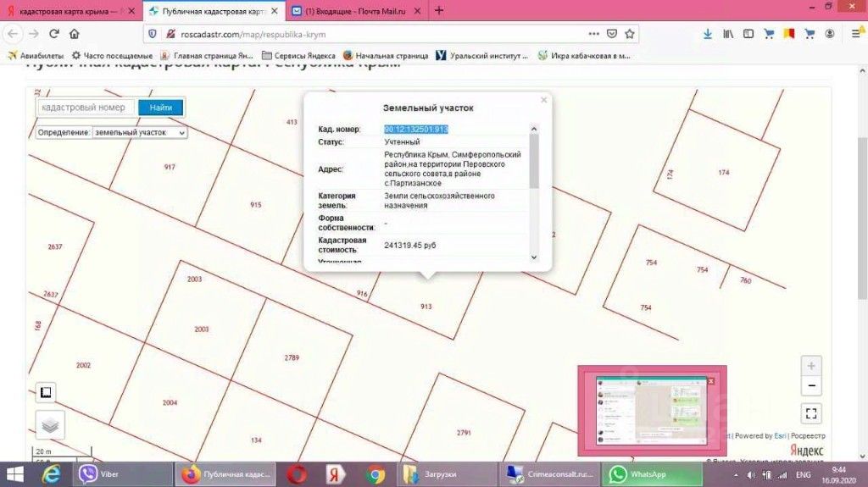Bookmark this page with the star

pyautogui.click(x=630, y=34)
